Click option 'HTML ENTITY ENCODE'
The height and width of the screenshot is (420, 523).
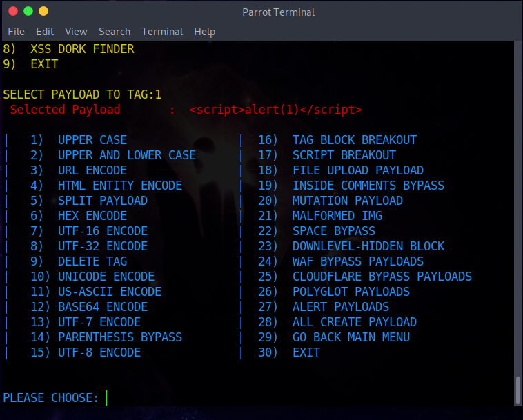pyautogui.click(x=120, y=186)
